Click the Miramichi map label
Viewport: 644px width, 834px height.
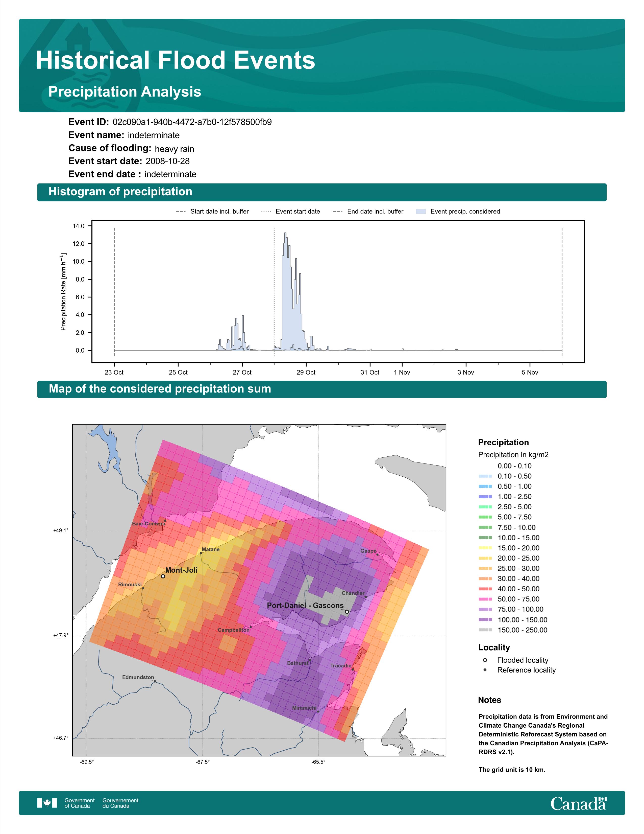point(304,708)
